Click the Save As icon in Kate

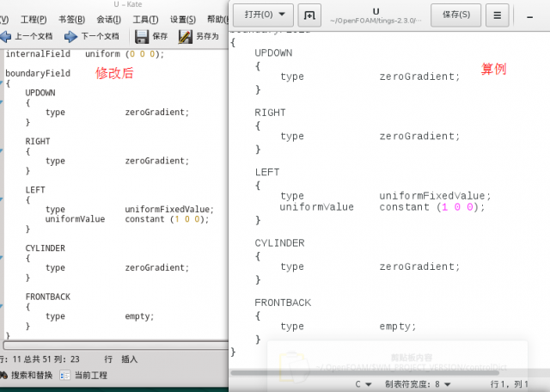pyautogui.click(x=186, y=36)
